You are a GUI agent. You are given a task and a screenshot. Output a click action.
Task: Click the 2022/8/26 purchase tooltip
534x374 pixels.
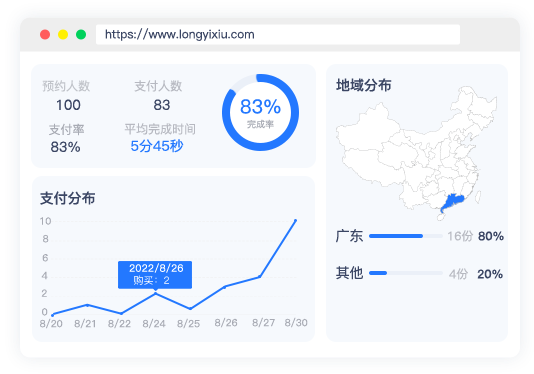(x=155, y=275)
